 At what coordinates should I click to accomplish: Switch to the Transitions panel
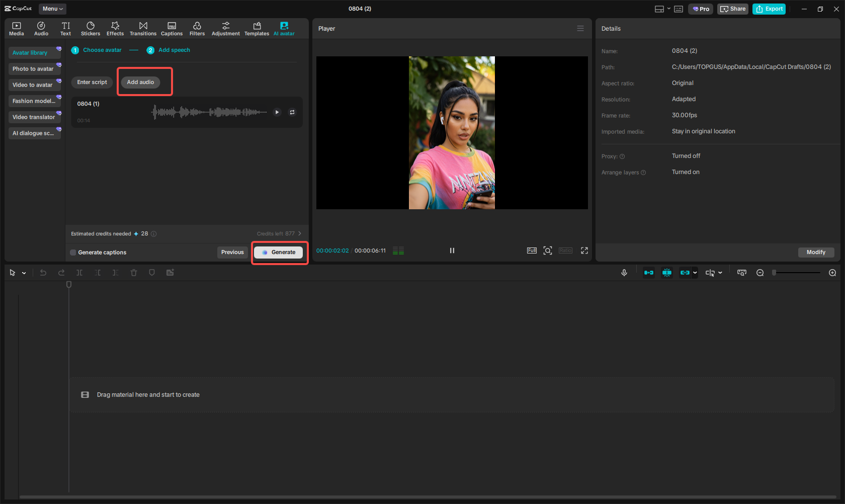coord(143,28)
